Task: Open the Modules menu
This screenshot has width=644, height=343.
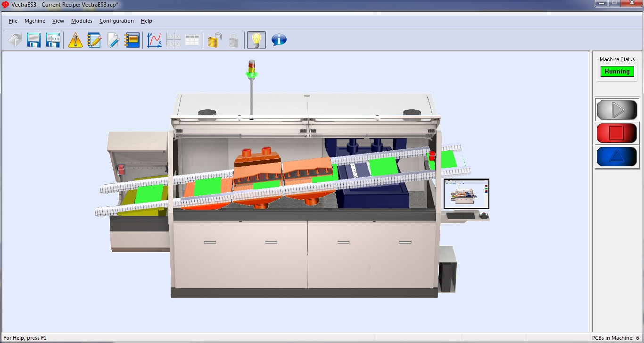Action: pyautogui.click(x=82, y=21)
